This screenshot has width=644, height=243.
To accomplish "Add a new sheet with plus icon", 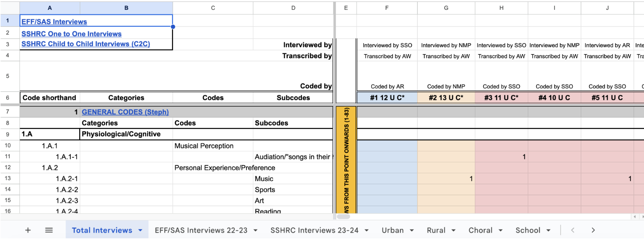I will pos(28,230).
